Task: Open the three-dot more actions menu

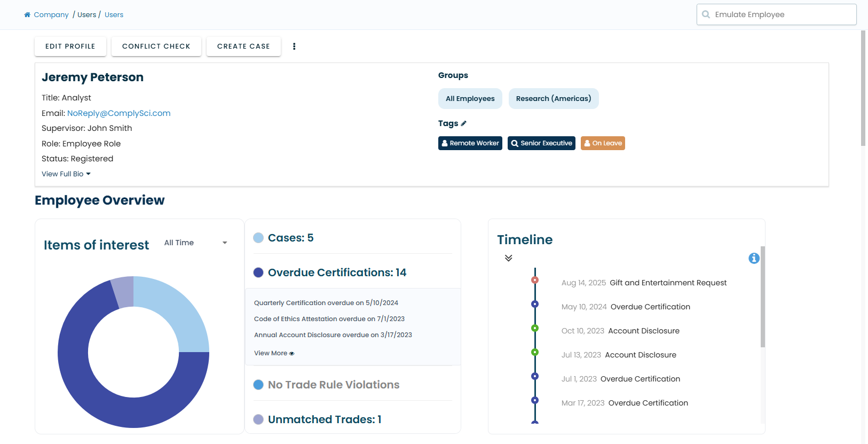Action: point(294,46)
